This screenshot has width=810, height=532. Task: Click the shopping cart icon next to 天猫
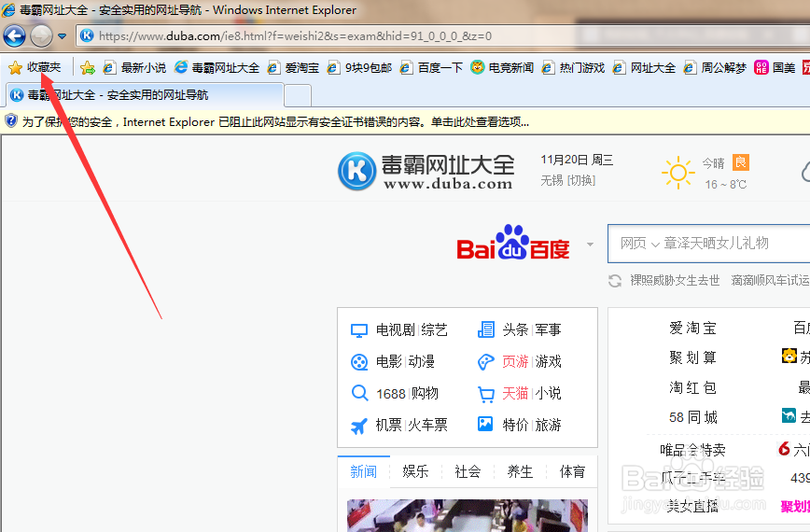[485, 395]
